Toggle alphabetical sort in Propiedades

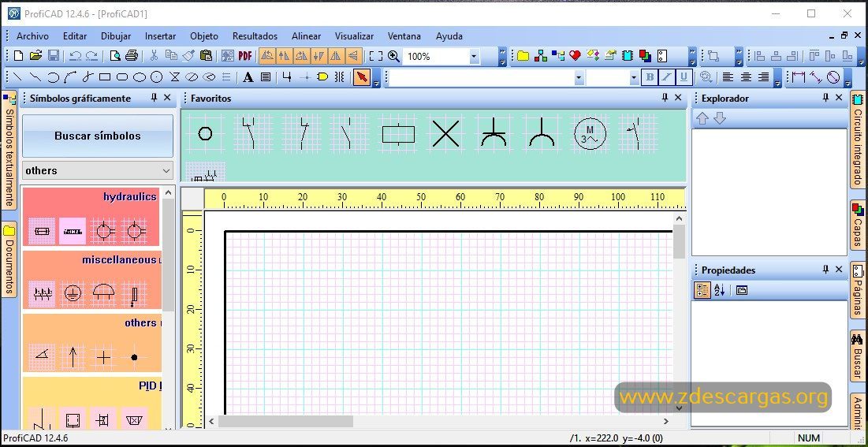coord(719,290)
